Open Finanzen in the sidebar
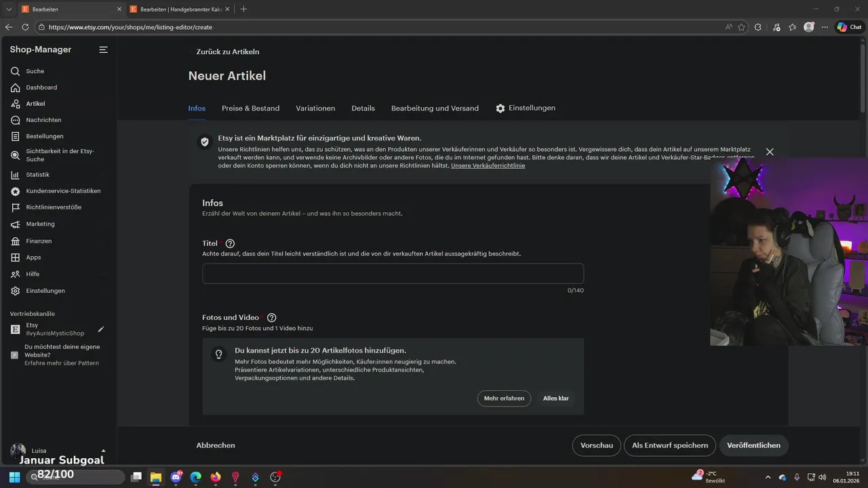 (39, 241)
